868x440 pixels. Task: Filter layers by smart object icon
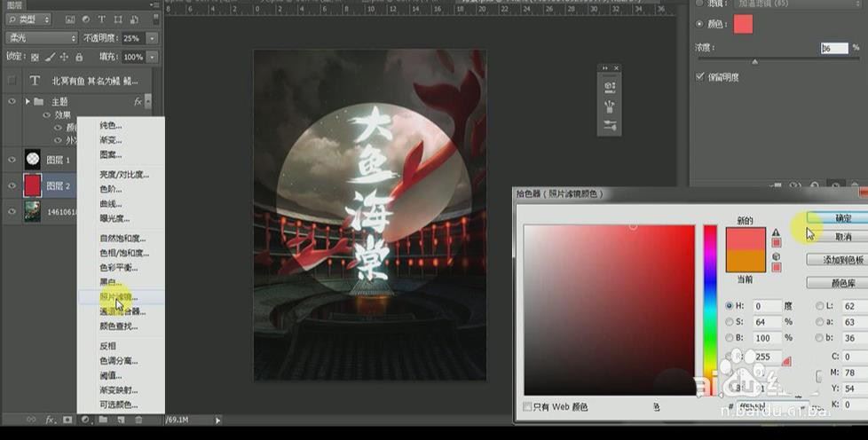pos(134,20)
